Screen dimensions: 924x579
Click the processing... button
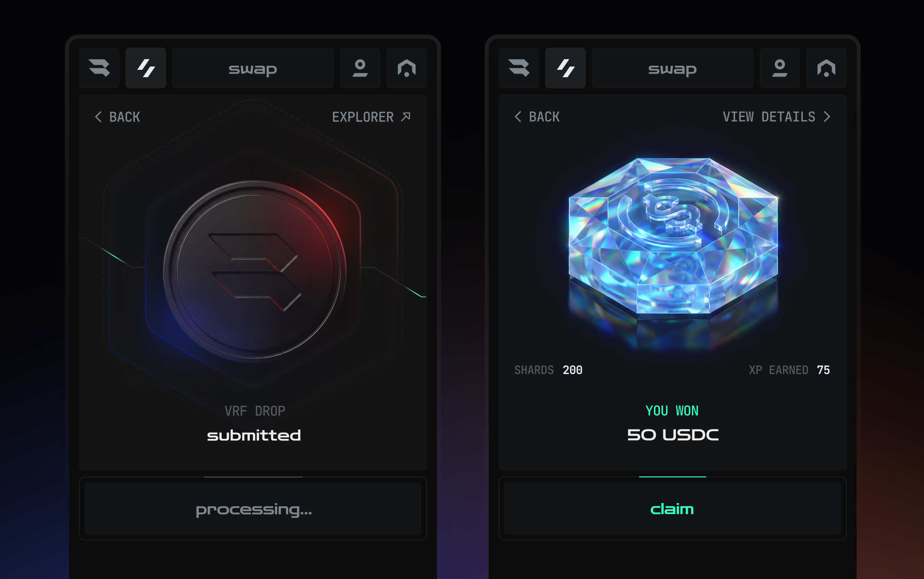253,509
